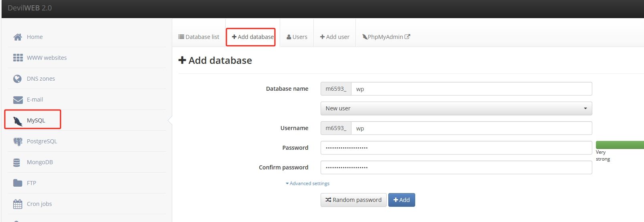Open the PhpMyAdmin external link
The image size is (644, 222).
click(386, 37)
